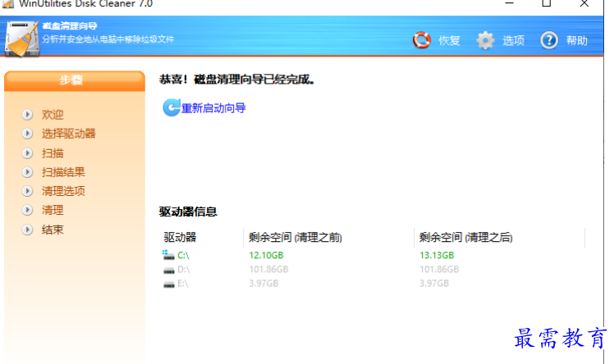This screenshot has height=364, width=614.
Task: Click the 重新启动向导 link
Action: point(213,108)
